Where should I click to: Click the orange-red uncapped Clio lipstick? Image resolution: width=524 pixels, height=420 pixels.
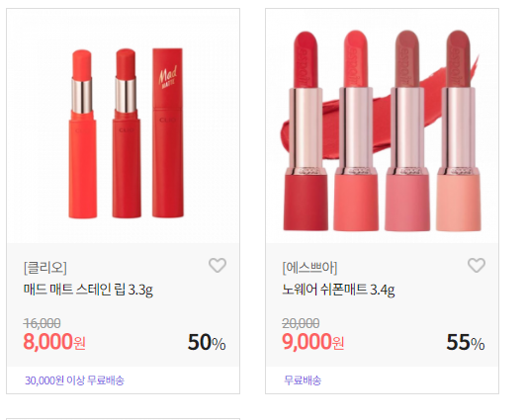[x=82, y=134]
